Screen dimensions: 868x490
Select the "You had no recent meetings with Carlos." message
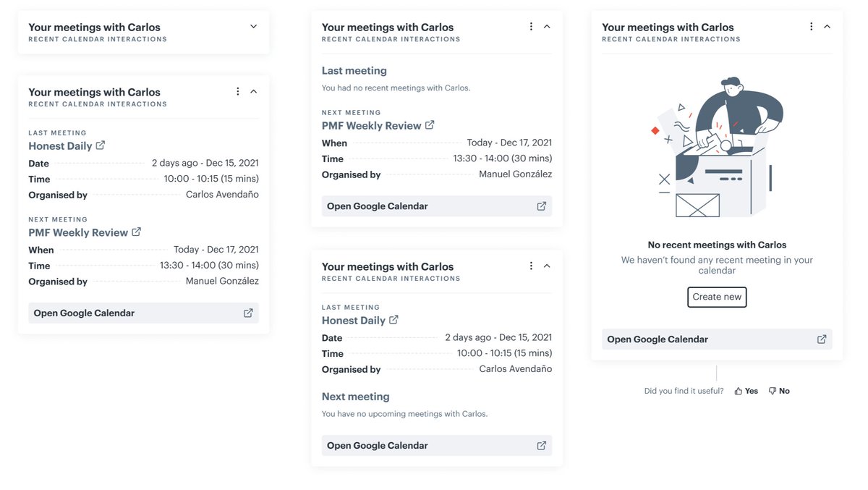tap(396, 88)
